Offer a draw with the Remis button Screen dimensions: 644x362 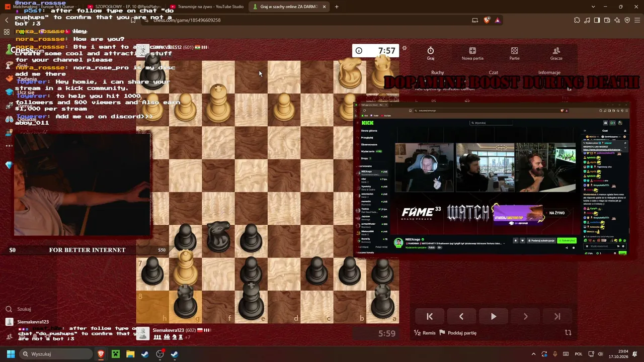click(x=425, y=333)
